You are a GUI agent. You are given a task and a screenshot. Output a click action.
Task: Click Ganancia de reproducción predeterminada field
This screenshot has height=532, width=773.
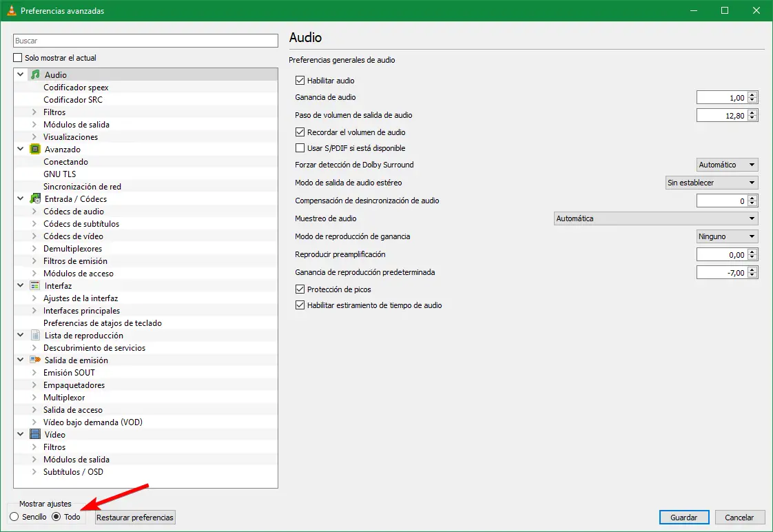pos(722,272)
